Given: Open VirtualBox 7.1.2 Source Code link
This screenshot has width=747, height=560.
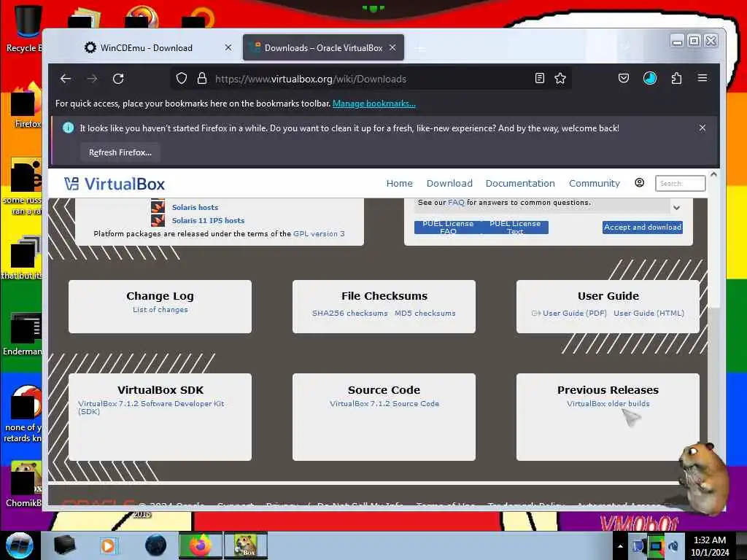Looking at the screenshot, I should 384,403.
